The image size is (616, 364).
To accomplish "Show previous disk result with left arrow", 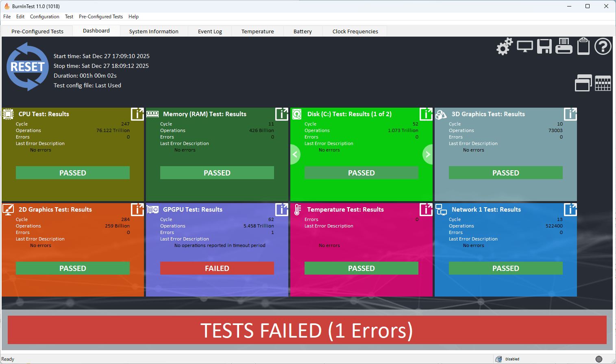I will click(x=295, y=154).
